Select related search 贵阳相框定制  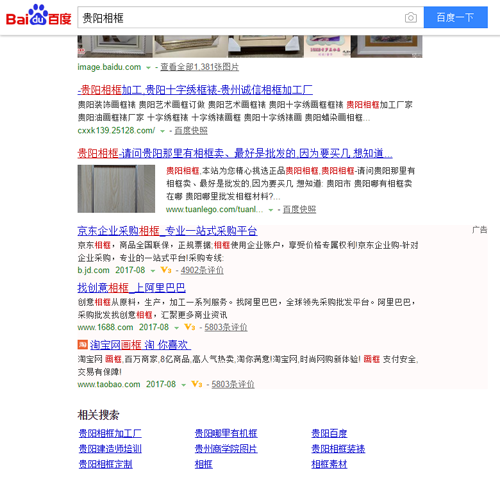[x=105, y=464]
